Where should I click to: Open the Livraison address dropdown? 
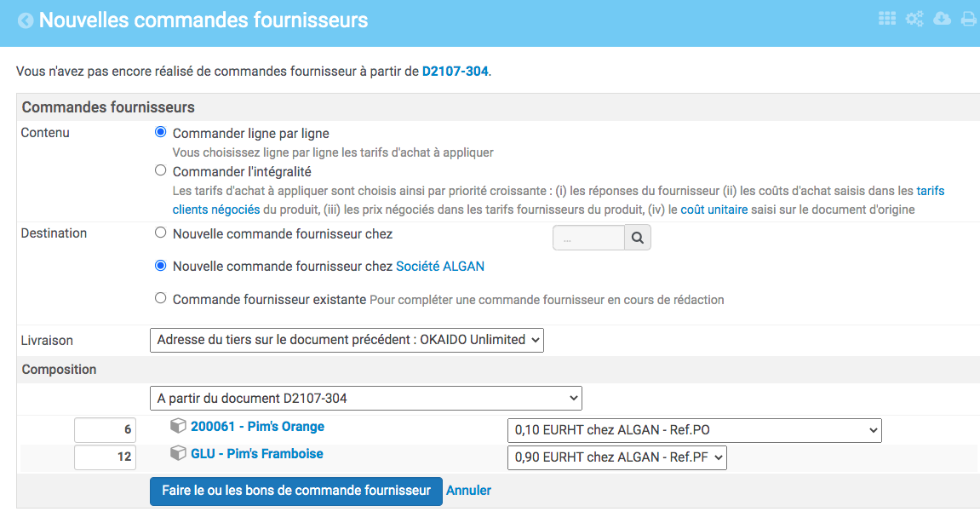[346, 340]
